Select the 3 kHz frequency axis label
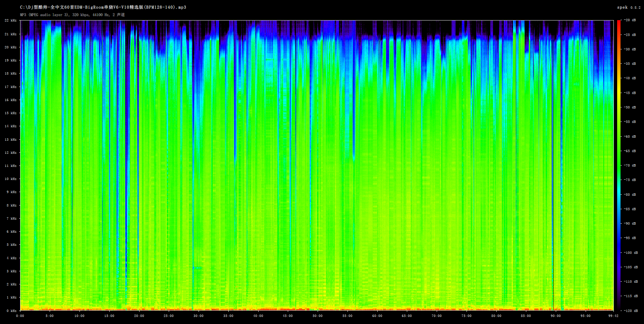This screenshot has width=644, height=324. coord(11,271)
